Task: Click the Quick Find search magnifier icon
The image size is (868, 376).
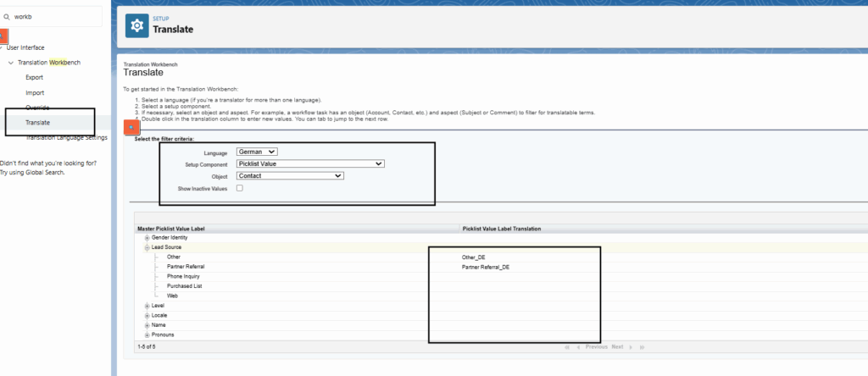Action: pos(7,17)
